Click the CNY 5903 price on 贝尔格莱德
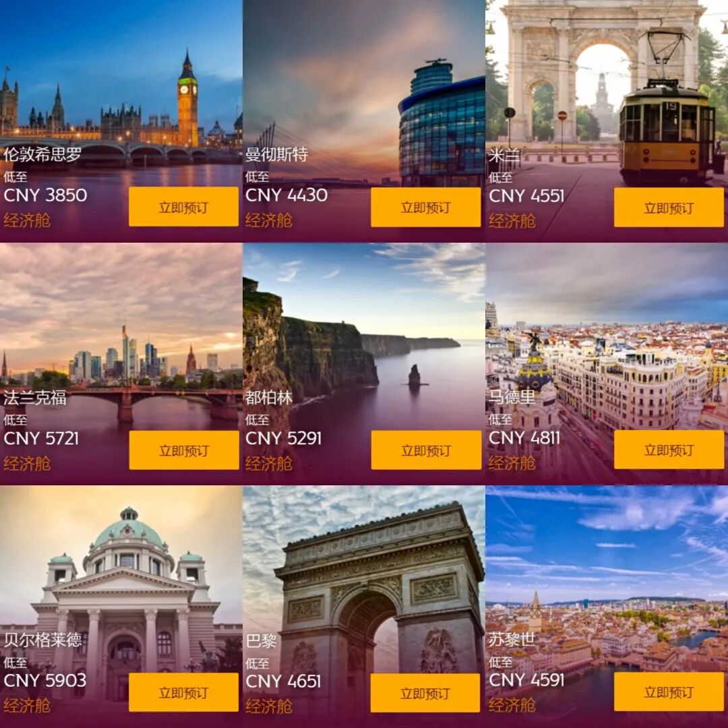Viewport: 728px width, 728px height. (45, 681)
